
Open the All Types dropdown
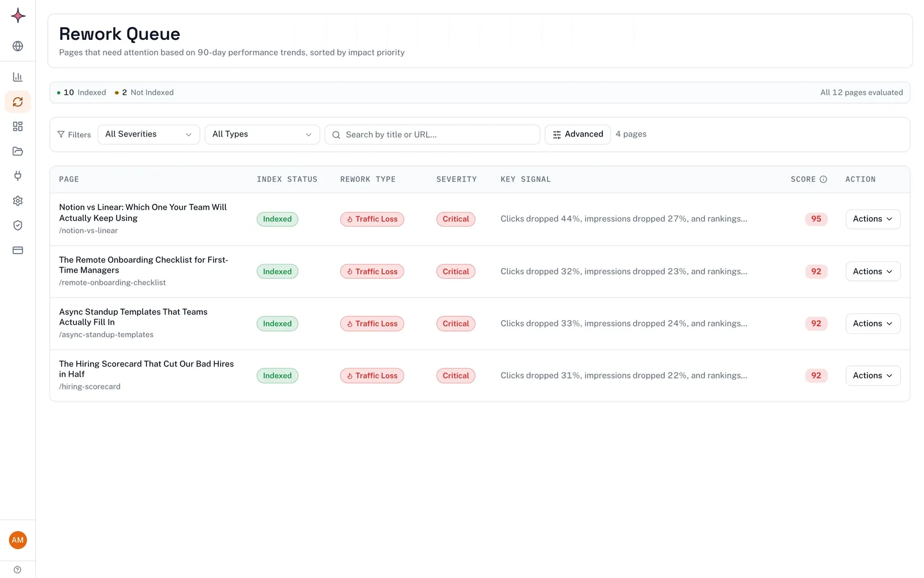262,134
